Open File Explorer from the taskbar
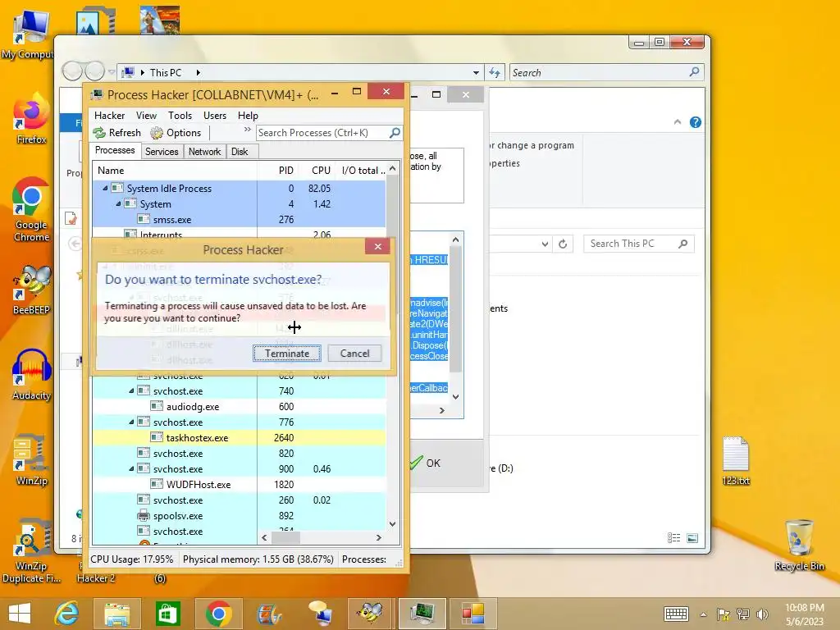The width and height of the screenshot is (840, 630). click(x=117, y=614)
